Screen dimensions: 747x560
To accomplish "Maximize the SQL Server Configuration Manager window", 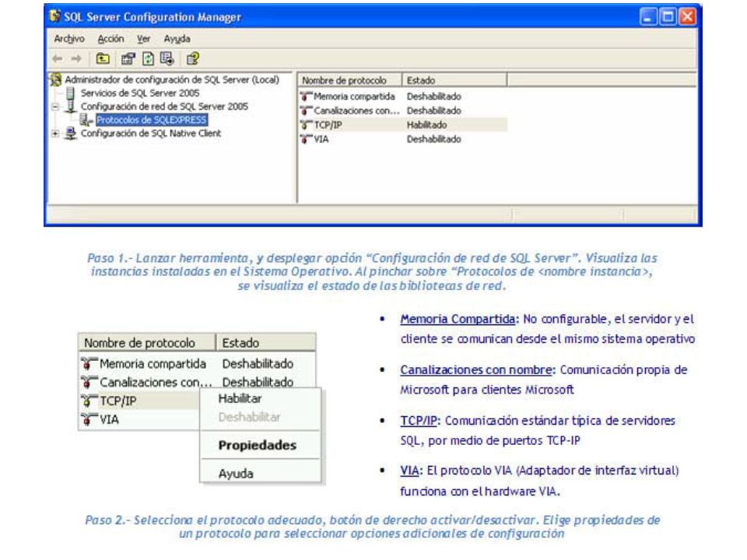I will click(x=668, y=17).
